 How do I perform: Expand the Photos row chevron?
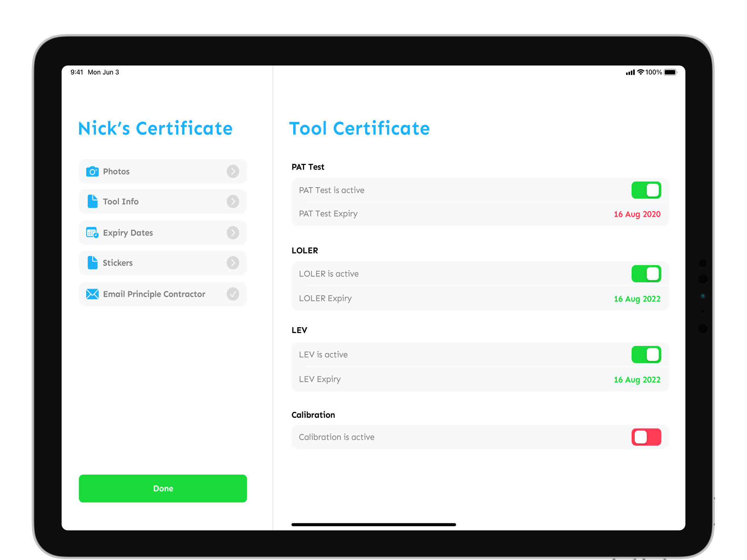[233, 171]
